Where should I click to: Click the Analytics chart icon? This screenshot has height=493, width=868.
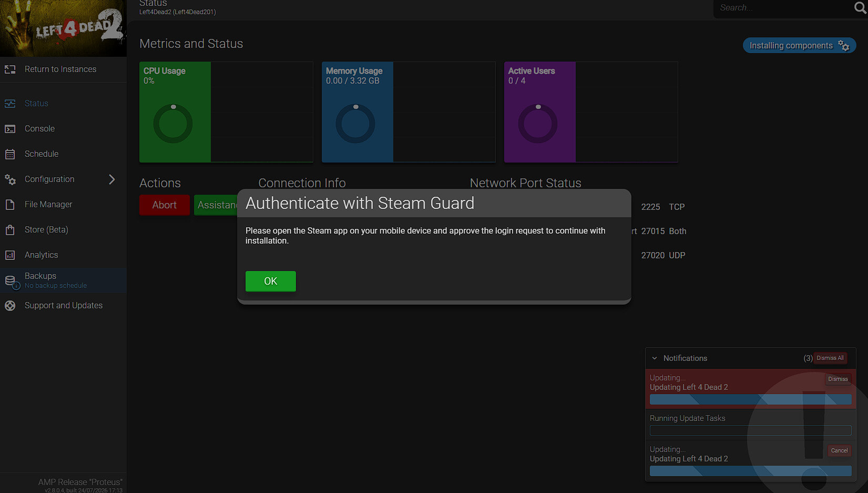(x=10, y=255)
